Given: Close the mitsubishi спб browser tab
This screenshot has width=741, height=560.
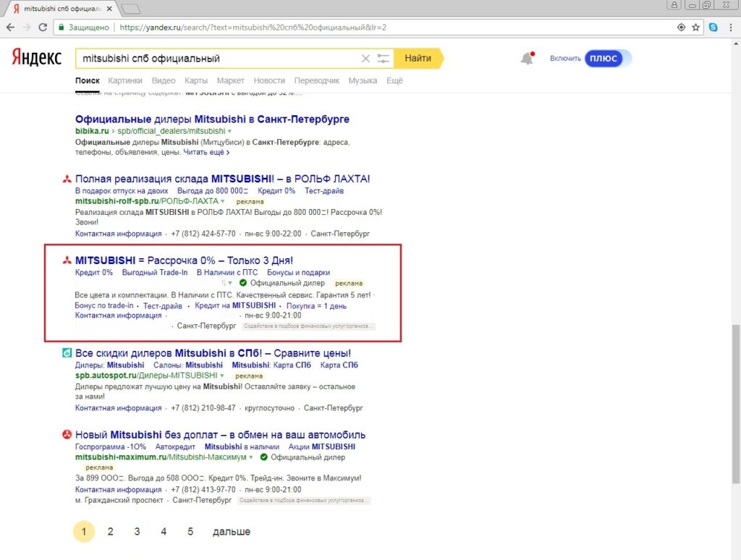Looking at the screenshot, I should click(110, 9).
